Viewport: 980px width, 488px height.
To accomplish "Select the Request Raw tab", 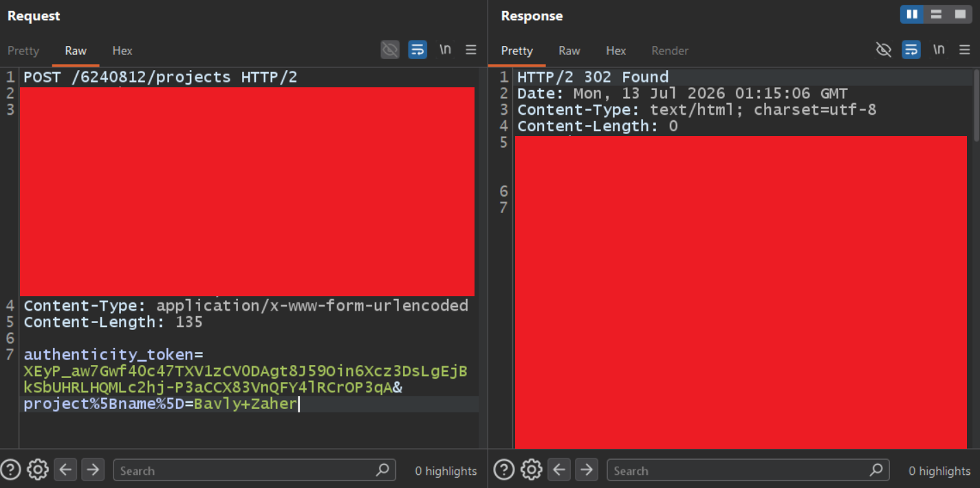I will tap(76, 50).
